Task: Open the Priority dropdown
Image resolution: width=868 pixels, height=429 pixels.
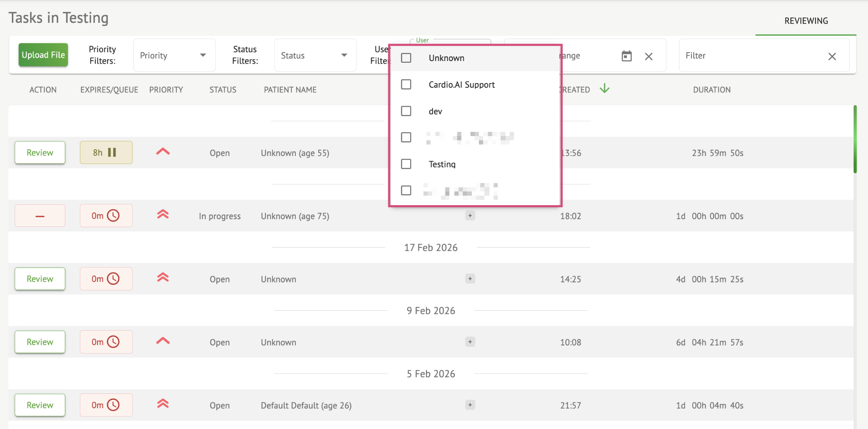Action: tap(174, 56)
